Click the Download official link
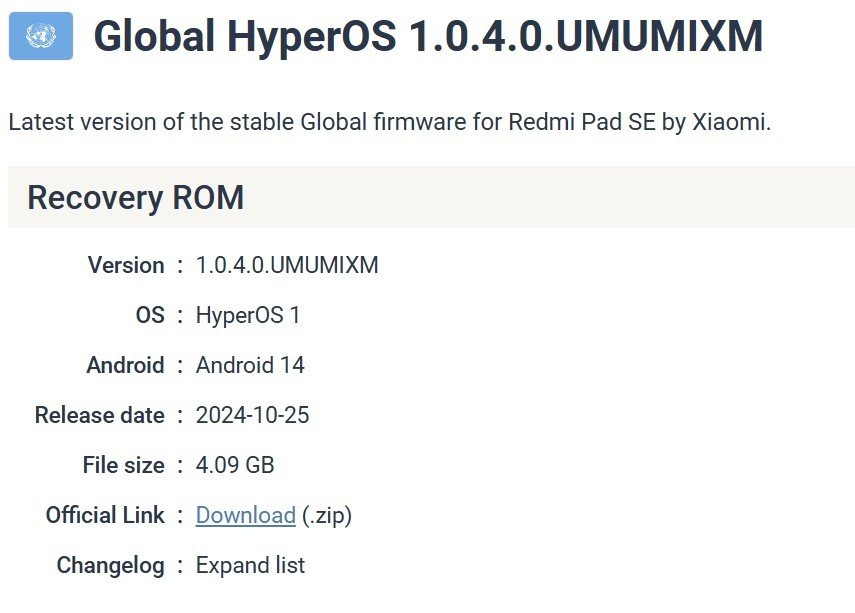This screenshot has width=855, height=613. tap(245, 515)
